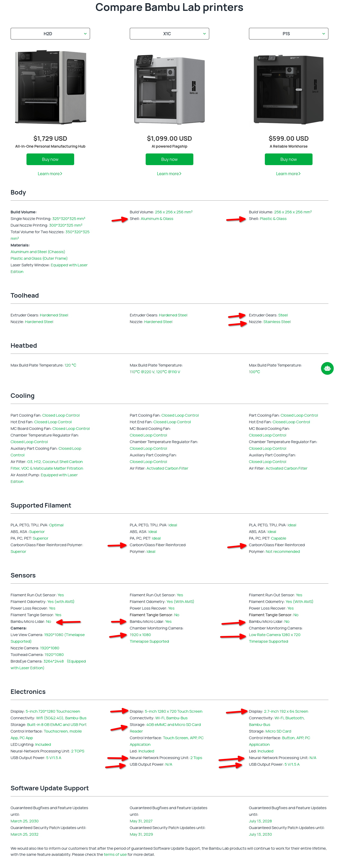The width and height of the screenshot is (339, 868).
Task: Click the P1S dropdown chevron arrow
Action: tap(324, 34)
